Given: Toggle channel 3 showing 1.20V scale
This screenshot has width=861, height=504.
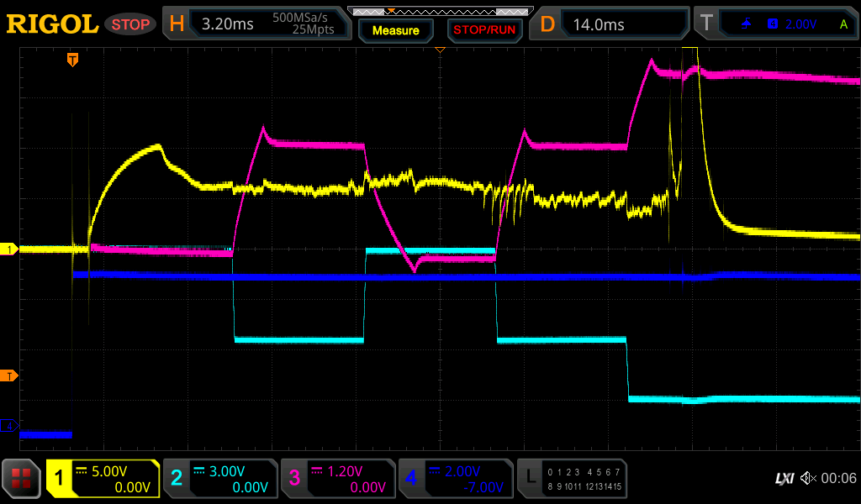Looking at the screenshot, I should [337, 479].
